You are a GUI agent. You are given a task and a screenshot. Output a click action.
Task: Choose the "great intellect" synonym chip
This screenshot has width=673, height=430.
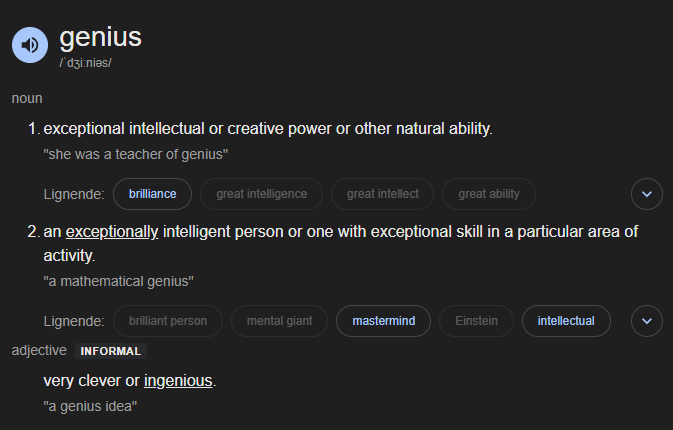tap(383, 193)
